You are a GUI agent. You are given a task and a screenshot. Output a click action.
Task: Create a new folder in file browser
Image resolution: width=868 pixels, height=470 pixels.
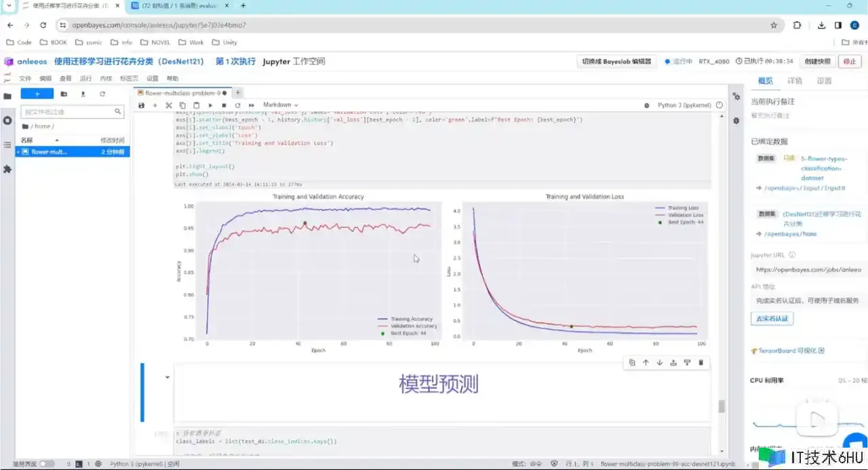click(64, 94)
